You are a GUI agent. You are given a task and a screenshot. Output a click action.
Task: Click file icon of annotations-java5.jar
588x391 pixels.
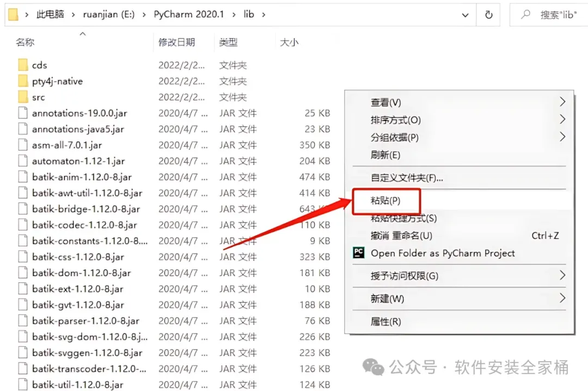pyautogui.click(x=23, y=129)
